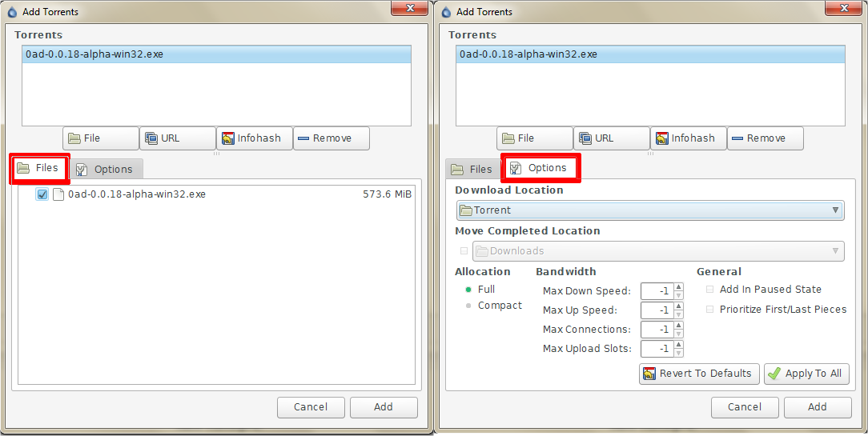Image resolution: width=868 pixels, height=436 pixels.
Task: Close the right Add Torrents window
Action: point(844,8)
